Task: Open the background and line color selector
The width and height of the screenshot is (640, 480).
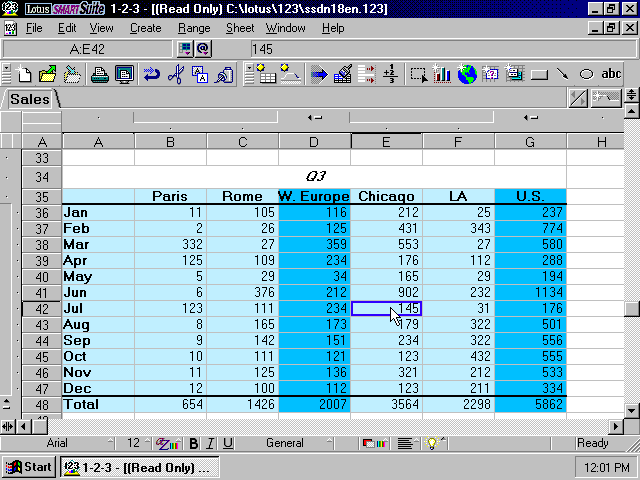Action: click(x=374, y=443)
